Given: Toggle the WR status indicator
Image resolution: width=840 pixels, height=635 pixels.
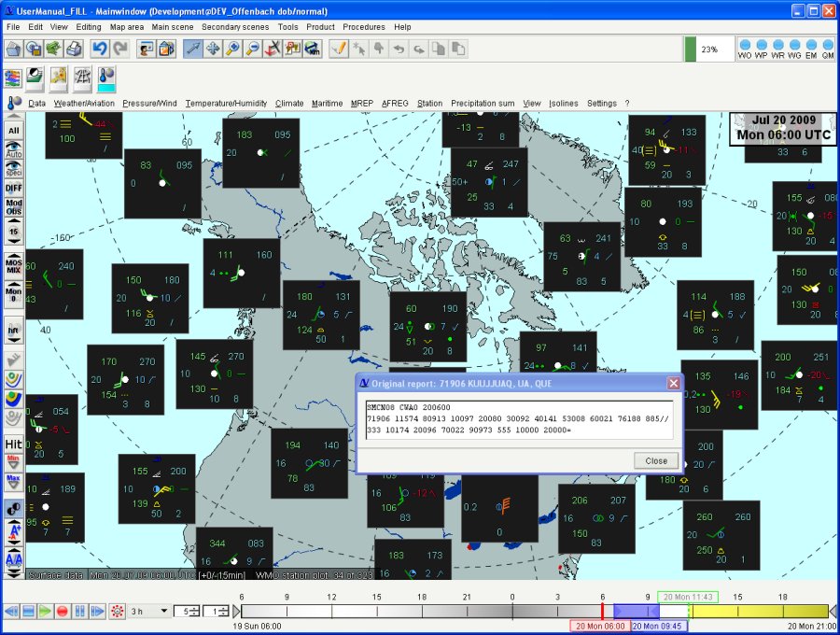Looking at the screenshot, I should pos(777,49).
